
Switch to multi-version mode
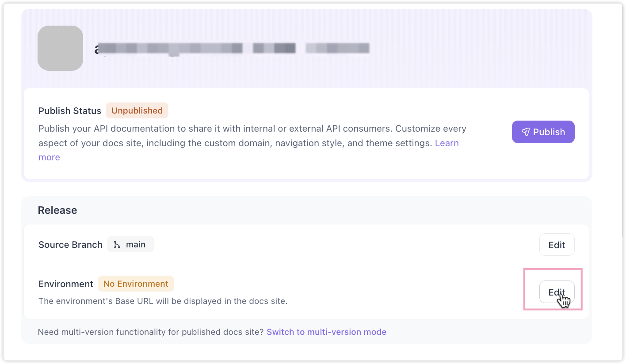coord(326,332)
